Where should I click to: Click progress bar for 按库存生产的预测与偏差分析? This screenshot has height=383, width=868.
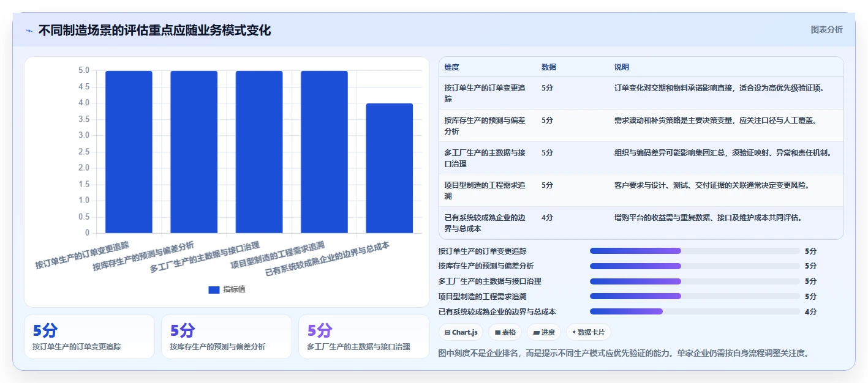(695, 266)
